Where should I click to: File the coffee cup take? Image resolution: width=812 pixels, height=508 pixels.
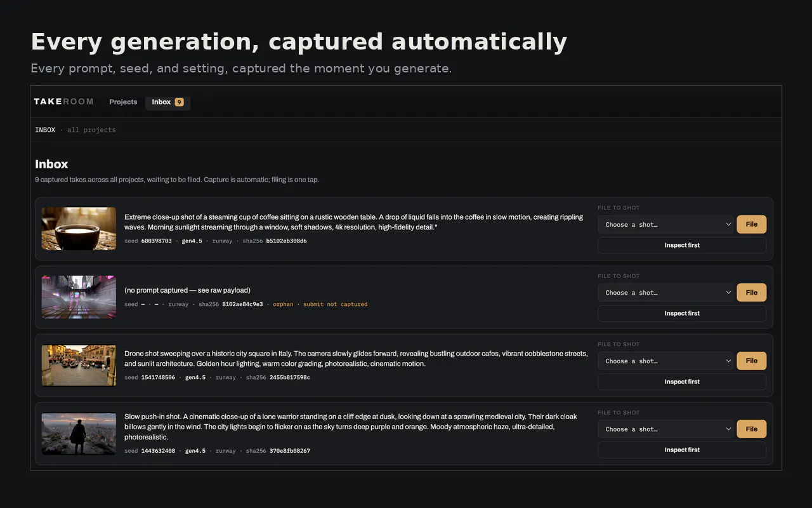coord(751,224)
